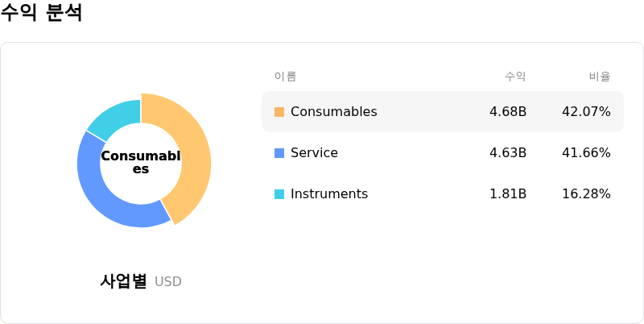Click the 수익 column header
This screenshot has width=644, height=324.
(x=515, y=77)
